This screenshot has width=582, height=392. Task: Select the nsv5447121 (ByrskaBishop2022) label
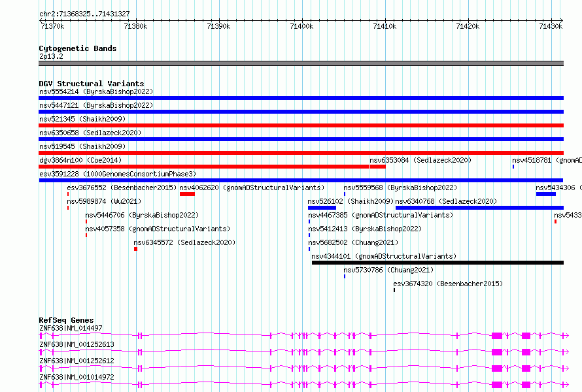click(x=96, y=105)
